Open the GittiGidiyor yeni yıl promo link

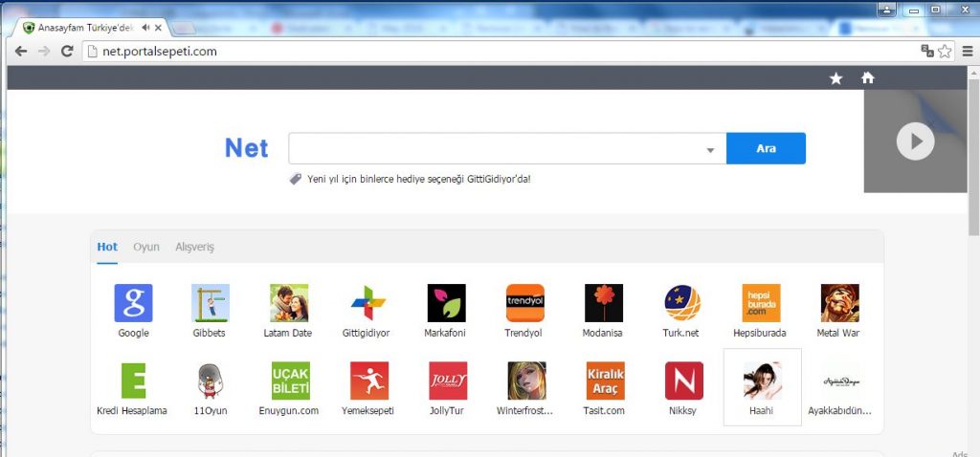(419, 179)
